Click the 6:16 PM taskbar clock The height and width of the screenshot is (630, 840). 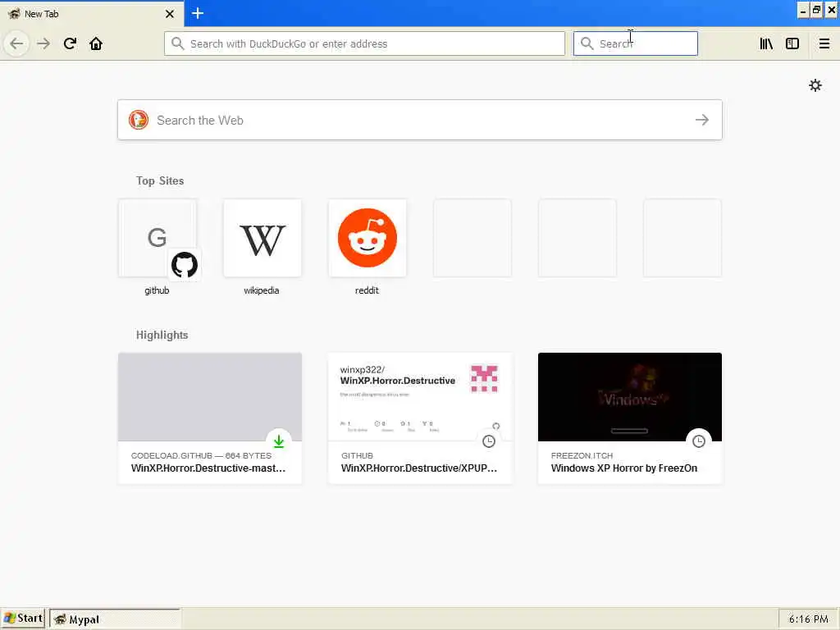pos(808,619)
